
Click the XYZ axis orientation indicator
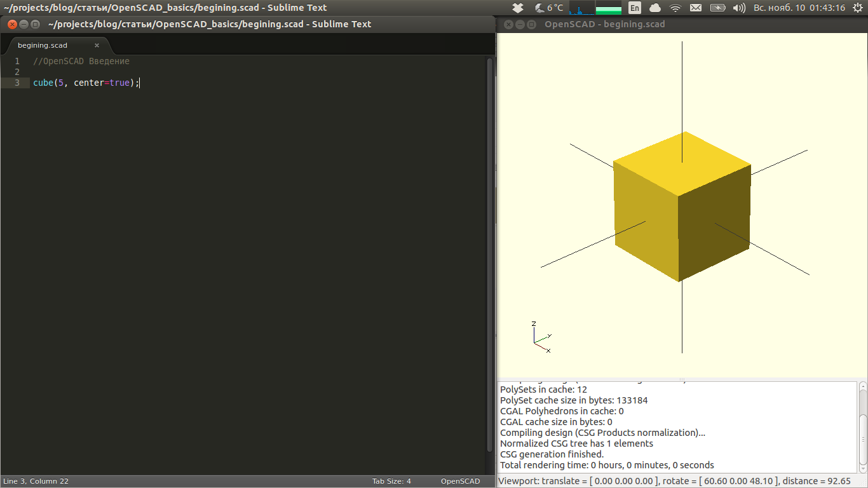(541, 337)
